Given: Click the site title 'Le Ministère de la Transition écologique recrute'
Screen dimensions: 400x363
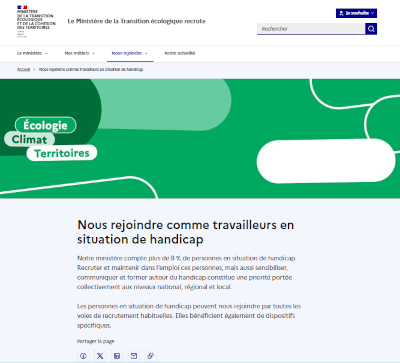Looking at the screenshot, I should (x=136, y=21).
